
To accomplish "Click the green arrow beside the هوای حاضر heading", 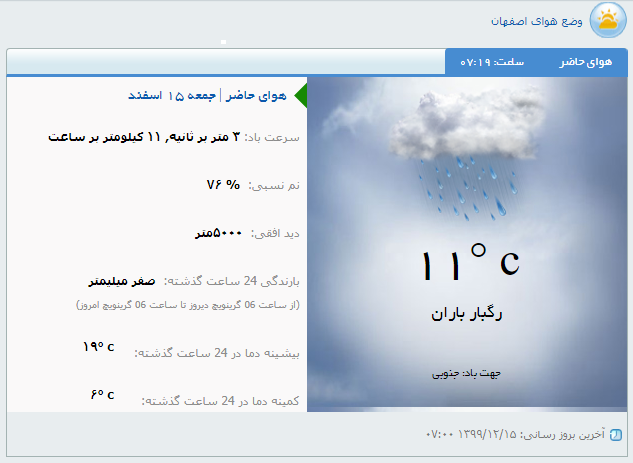I will [x=301, y=96].
